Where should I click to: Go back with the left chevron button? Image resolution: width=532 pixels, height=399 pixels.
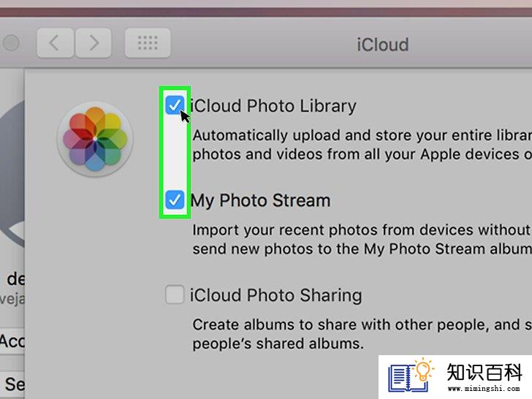tap(56, 43)
